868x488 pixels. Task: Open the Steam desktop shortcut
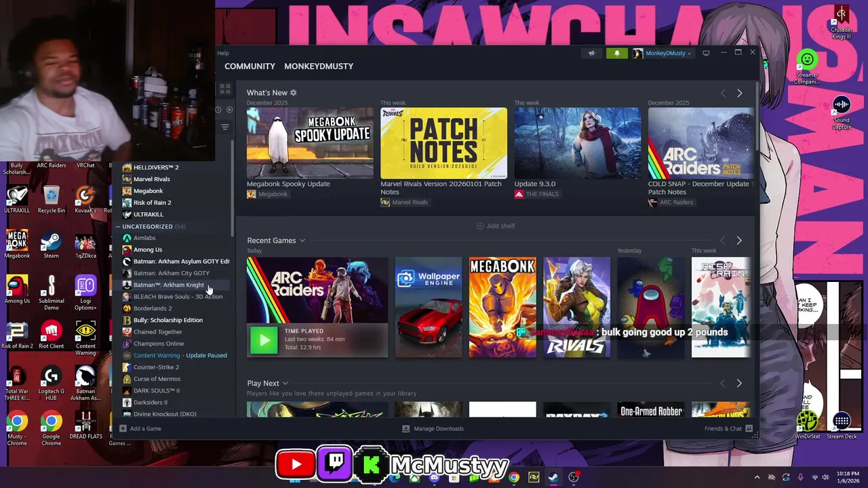point(51,244)
